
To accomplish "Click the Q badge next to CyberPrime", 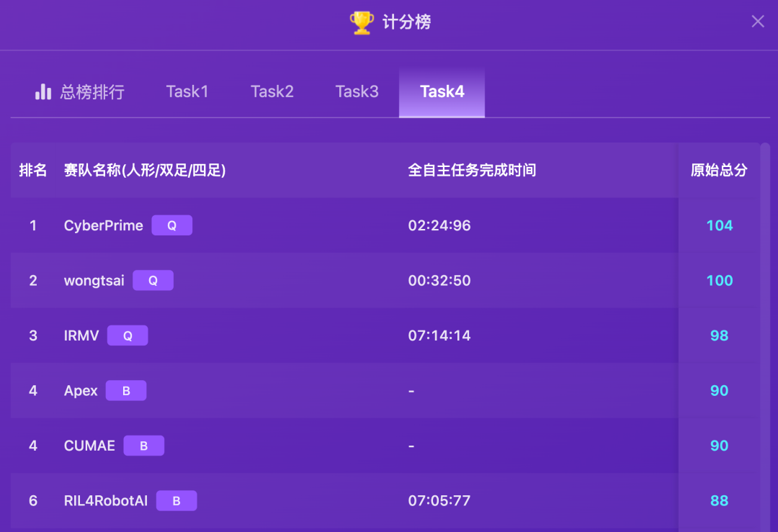I will coord(171,225).
